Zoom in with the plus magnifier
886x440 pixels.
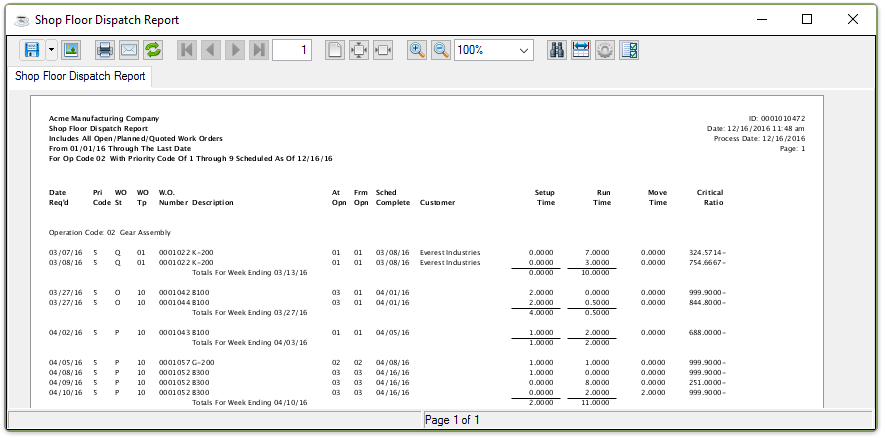pos(417,50)
